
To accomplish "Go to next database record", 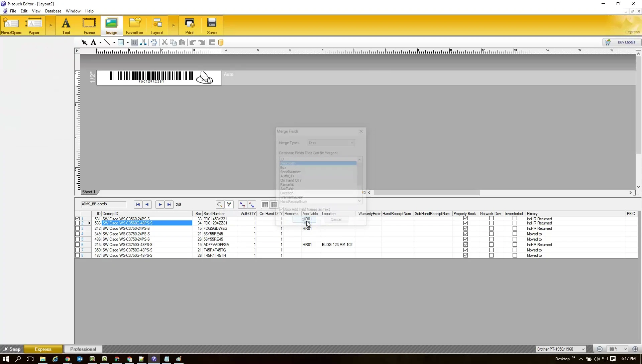I will pyautogui.click(x=160, y=205).
